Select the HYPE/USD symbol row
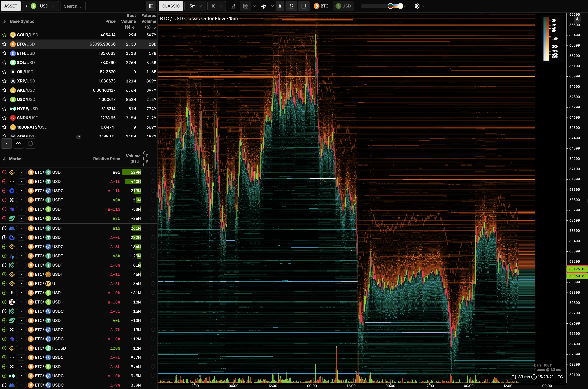The height and width of the screenshot is (389, 588). click(79, 109)
